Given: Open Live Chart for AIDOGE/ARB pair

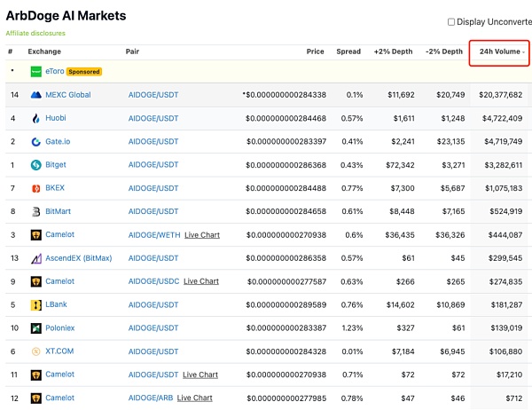Looking at the screenshot, I should coord(194,398).
